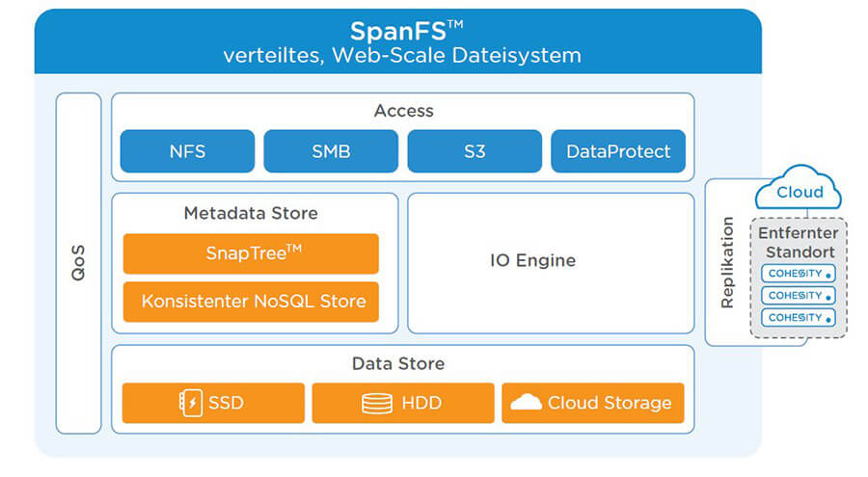Click the S3 access block
The image size is (868, 477).
tap(475, 151)
